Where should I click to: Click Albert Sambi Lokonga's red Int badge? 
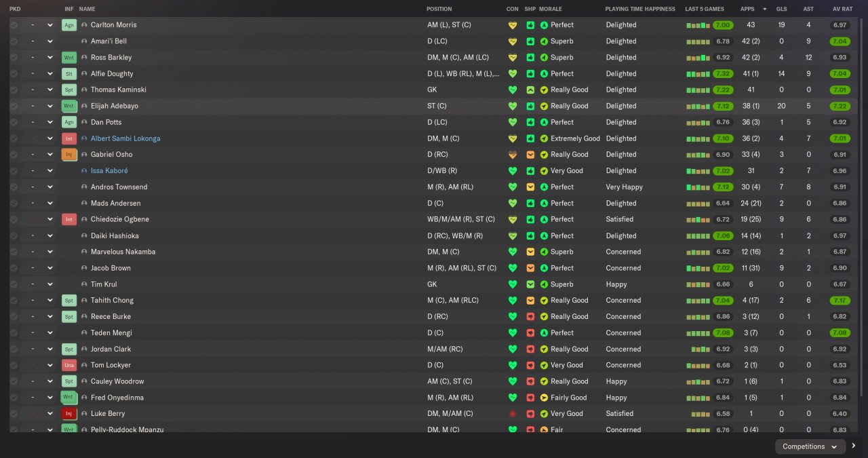pos(68,138)
